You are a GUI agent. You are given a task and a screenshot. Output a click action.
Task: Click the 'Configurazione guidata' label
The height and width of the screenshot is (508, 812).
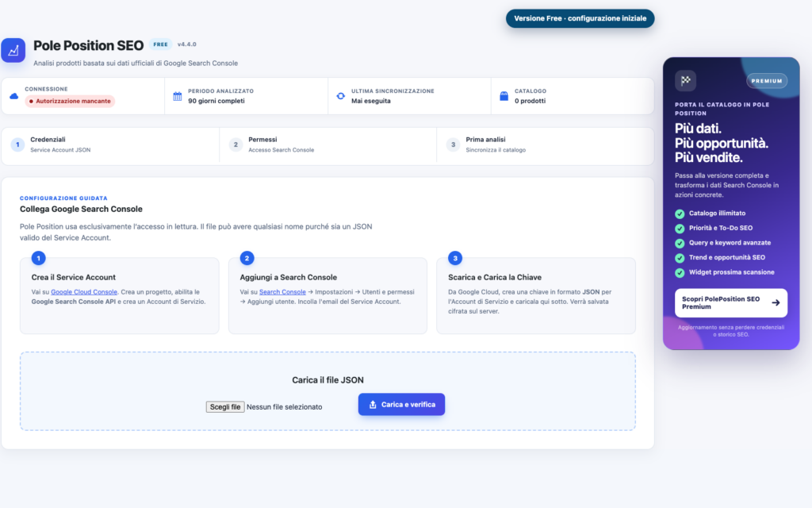click(63, 198)
